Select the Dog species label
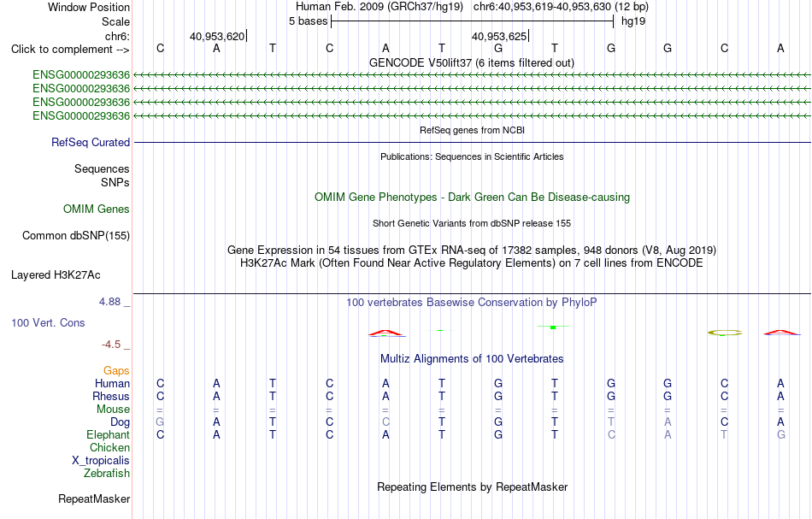812x519 pixels. (121, 422)
